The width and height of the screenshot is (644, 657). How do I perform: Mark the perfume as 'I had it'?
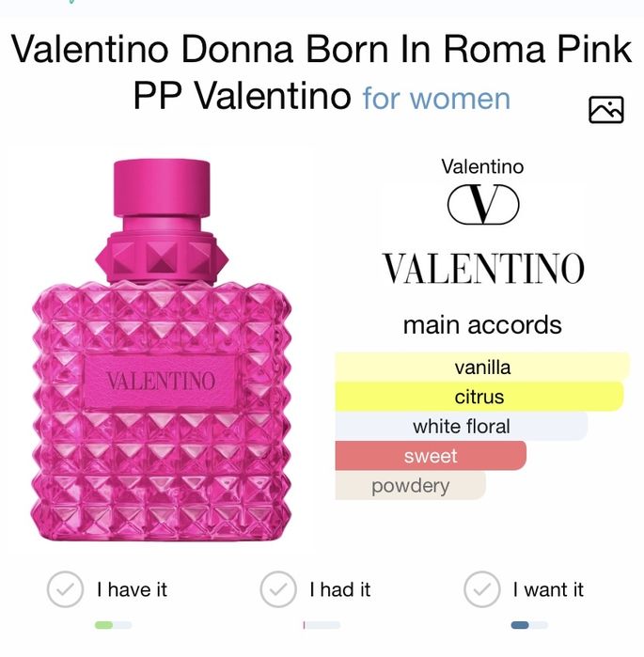point(277,590)
